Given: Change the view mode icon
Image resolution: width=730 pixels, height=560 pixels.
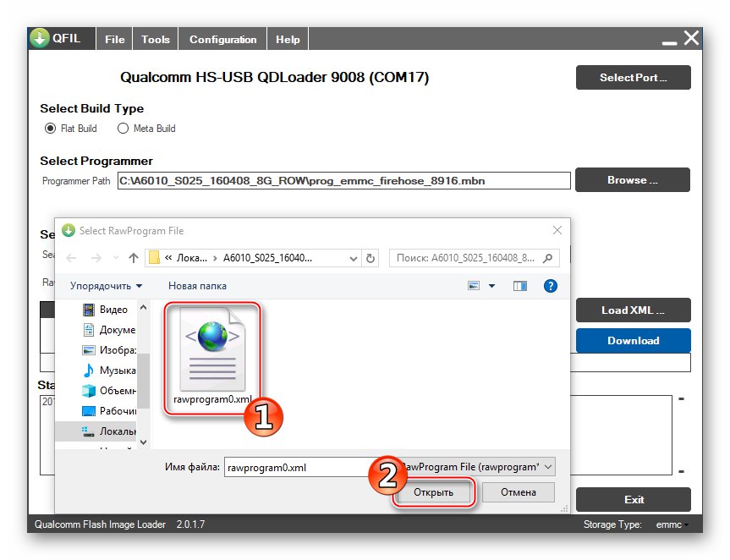Looking at the screenshot, I should (474, 286).
